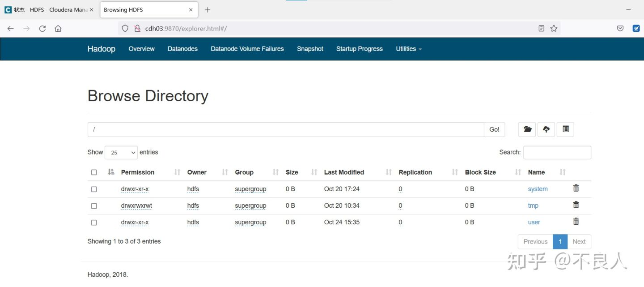Open the Datanodes nav item
The width and height of the screenshot is (644, 287).
pyautogui.click(x=182, y=49)
